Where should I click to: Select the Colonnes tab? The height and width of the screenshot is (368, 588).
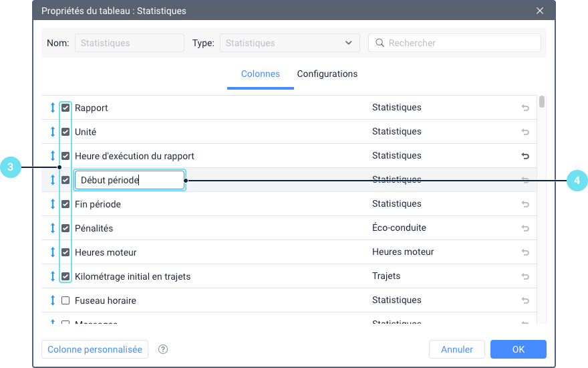coord(261,74)
